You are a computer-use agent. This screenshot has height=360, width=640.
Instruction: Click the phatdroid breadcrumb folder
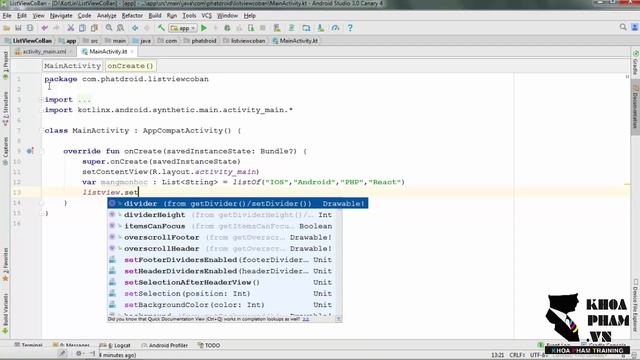[x=200, y=41]
